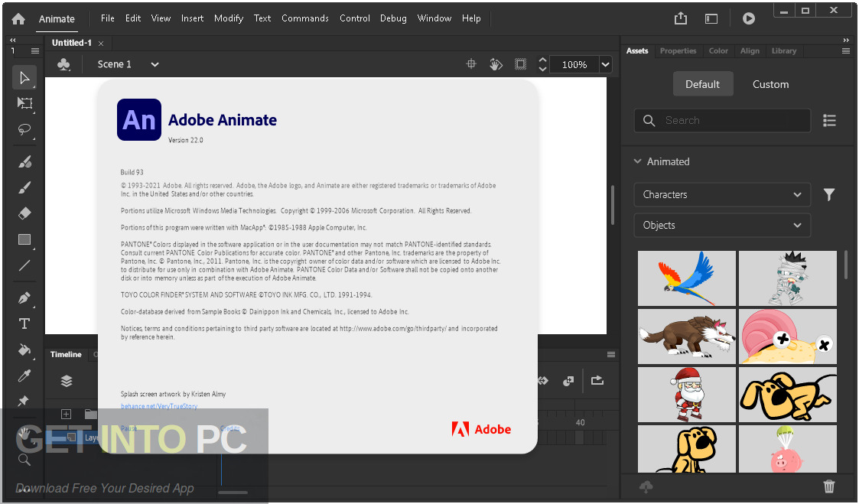Click the 100% zoom field

point(574,64)
